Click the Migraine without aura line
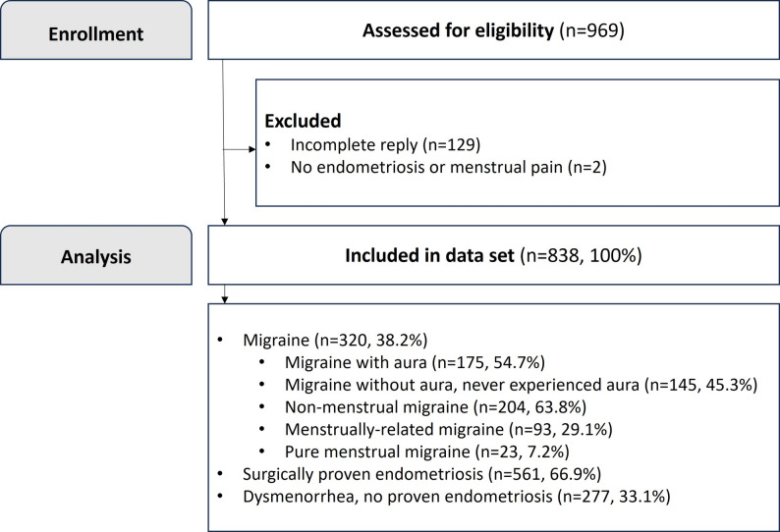The height and width of the screenshot is (532, 780). (x=521, y=385)
